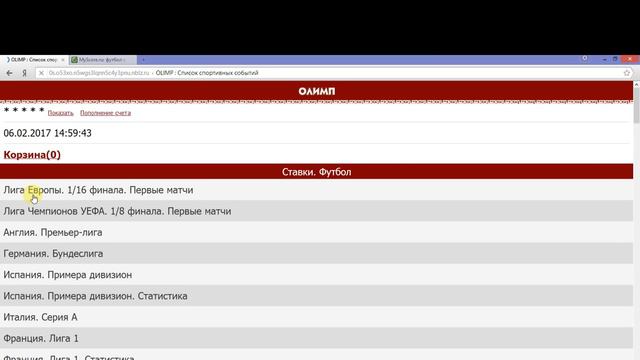This screenshot has width=640, height=360.
Task: Open the Корзина(0) basket link
Action: pos(32,155)
